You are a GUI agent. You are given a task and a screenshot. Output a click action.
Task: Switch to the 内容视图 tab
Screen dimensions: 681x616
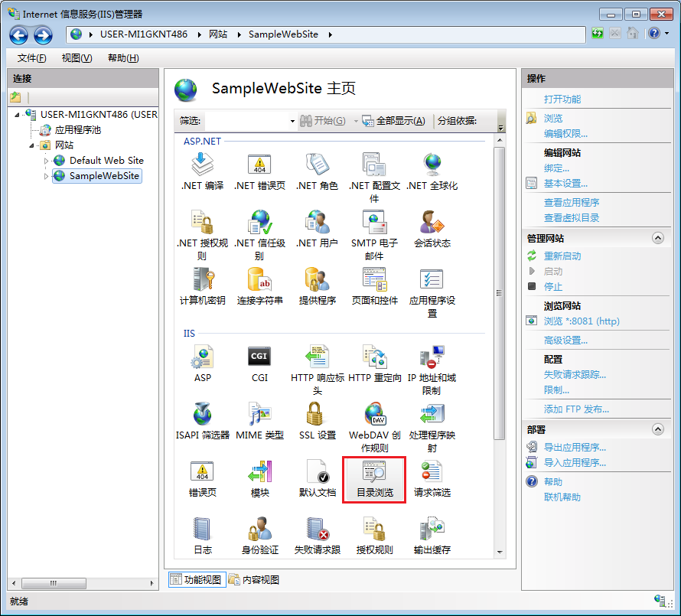255,579
